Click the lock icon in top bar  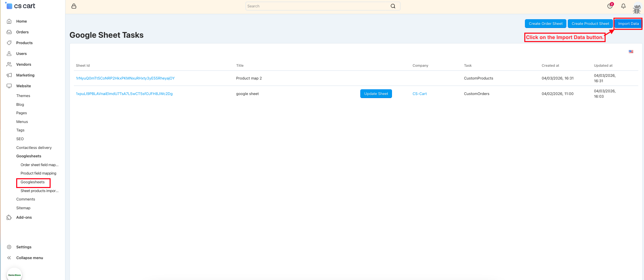74,6
